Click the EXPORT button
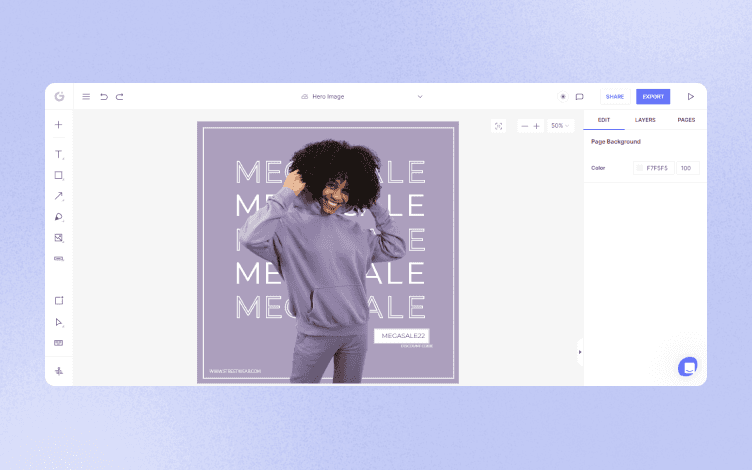The width and height of the screenshot is (752, 470). (653, 96)
